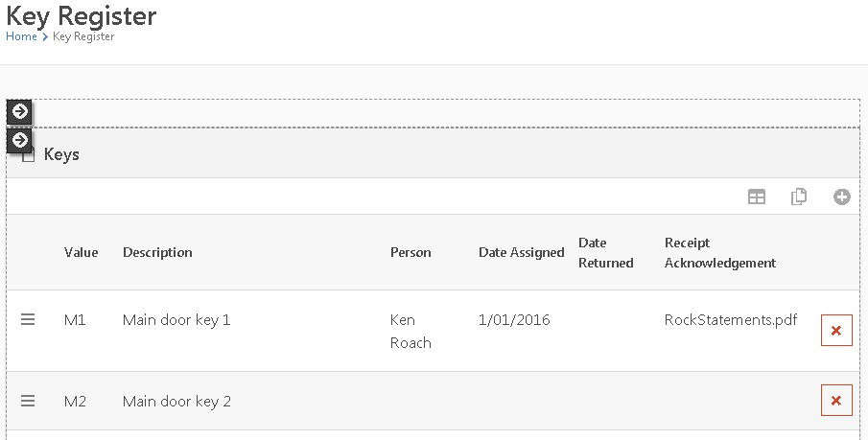Image resolution: width=868 pixels, height=440 pixels.
Task: Go to the Home breadcrumb link
Action: point(21,36)
